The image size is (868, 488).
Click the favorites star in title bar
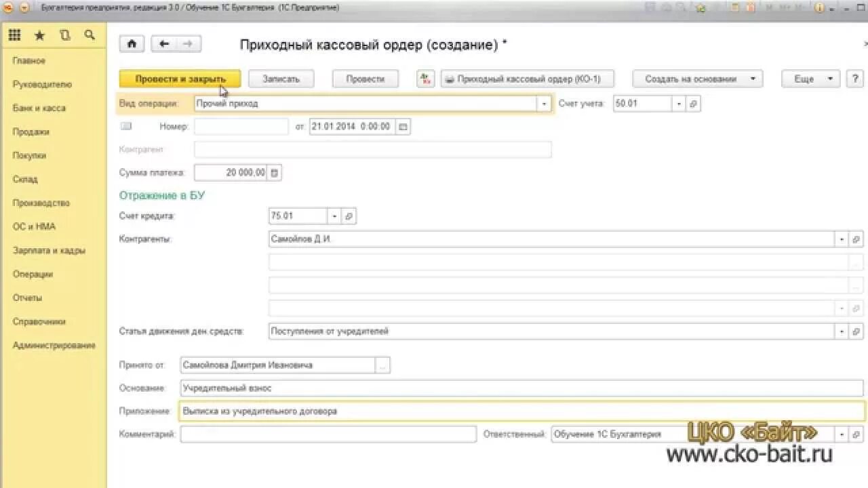701,7
